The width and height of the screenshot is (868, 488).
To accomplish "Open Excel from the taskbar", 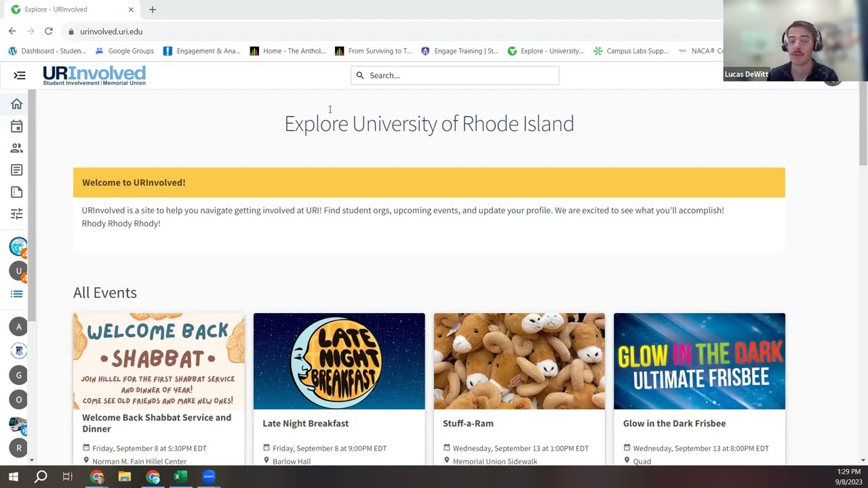I will click(x=180, y=476).
